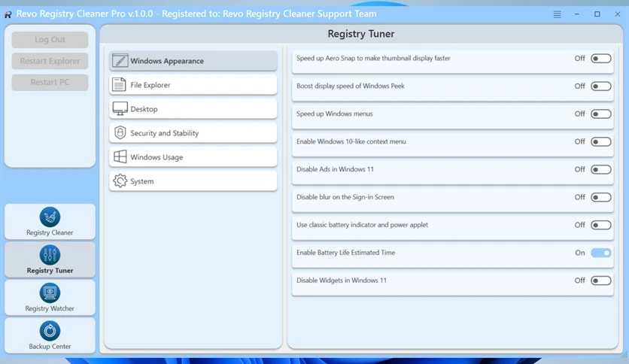Enable classic battery indicator and power applet
The image size is (629, 364).
(601, 225)
